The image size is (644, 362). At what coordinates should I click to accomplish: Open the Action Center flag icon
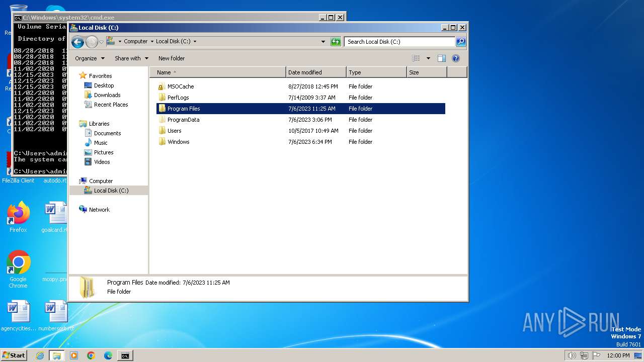point(596,355)
